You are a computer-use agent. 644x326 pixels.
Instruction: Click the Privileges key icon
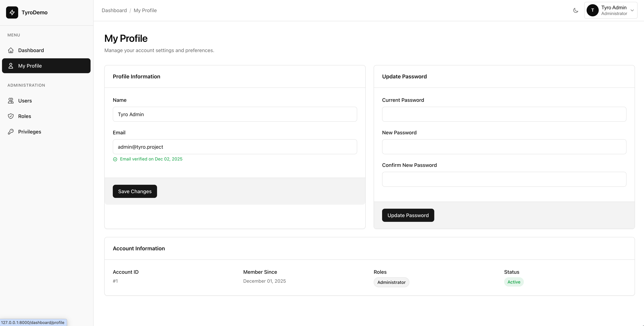[11, 132]
